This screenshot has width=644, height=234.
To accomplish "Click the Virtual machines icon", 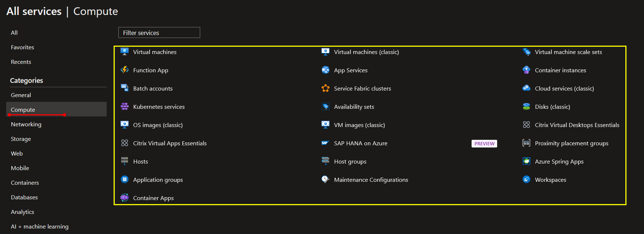I will click(x=125, y=51).
